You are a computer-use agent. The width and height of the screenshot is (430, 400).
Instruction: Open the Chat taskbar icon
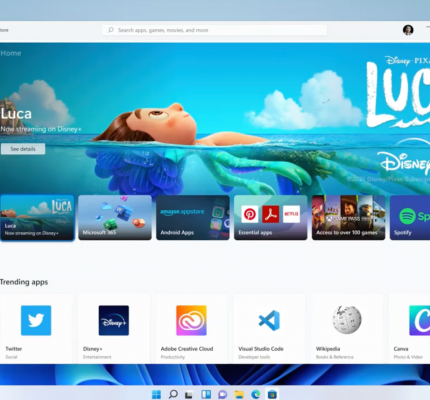click(222, 395)
